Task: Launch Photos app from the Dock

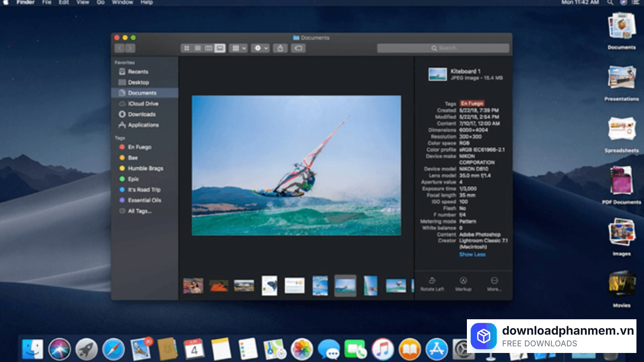Action: tap(302, 349)
